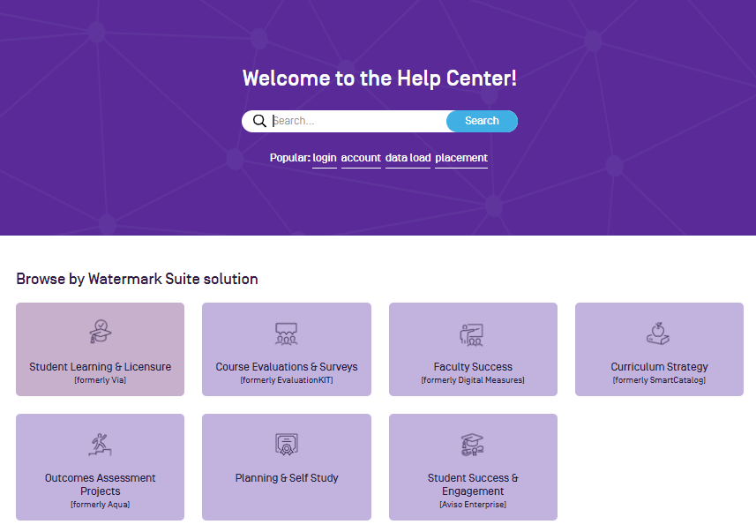This screenshot has height=532, width=756.
Task: Follow the 'data load' popular link
Action: 408,158
